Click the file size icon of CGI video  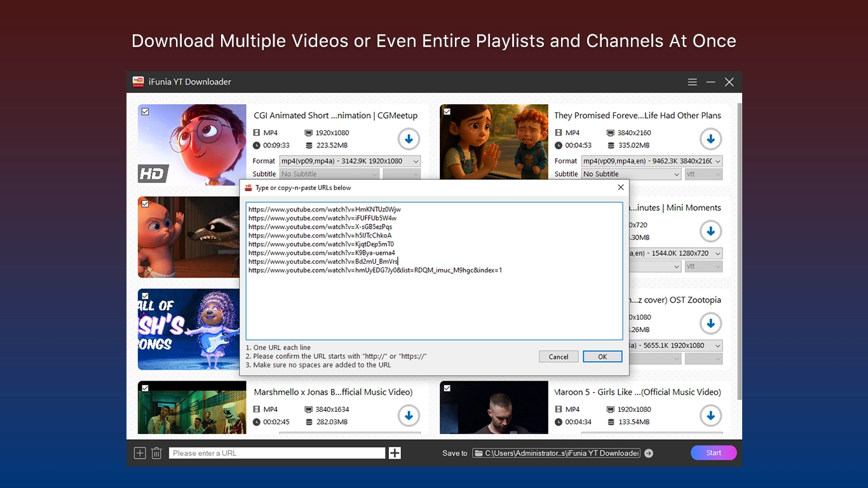pos(309,146)
